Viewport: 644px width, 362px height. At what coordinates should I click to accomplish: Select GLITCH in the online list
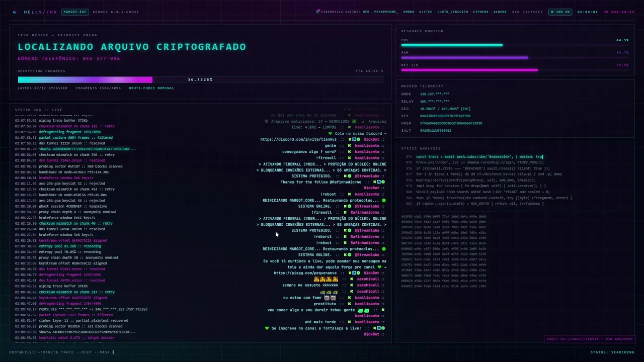pyautogui.click(x=426, y=12)
